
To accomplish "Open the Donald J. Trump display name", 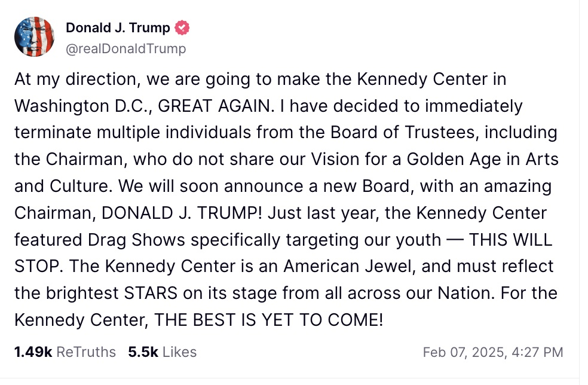I will pyautogui.click(x=118, y=28).
